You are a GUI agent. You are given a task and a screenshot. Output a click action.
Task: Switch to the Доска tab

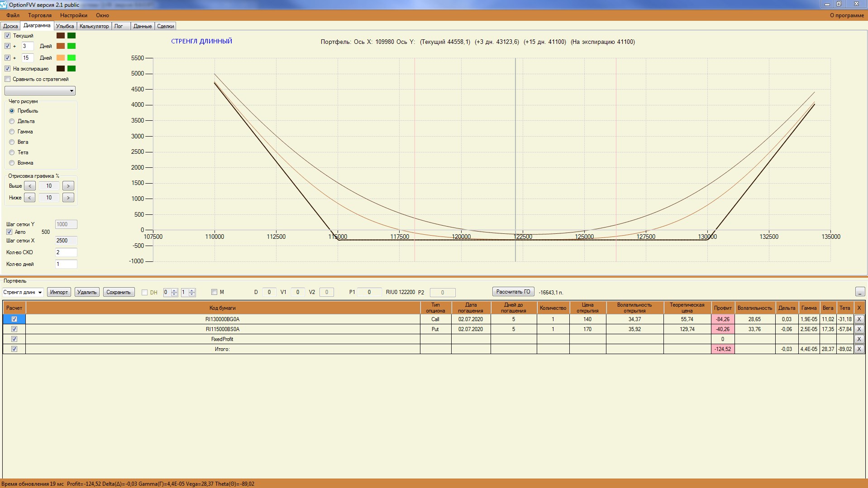[x=10, y=26]
